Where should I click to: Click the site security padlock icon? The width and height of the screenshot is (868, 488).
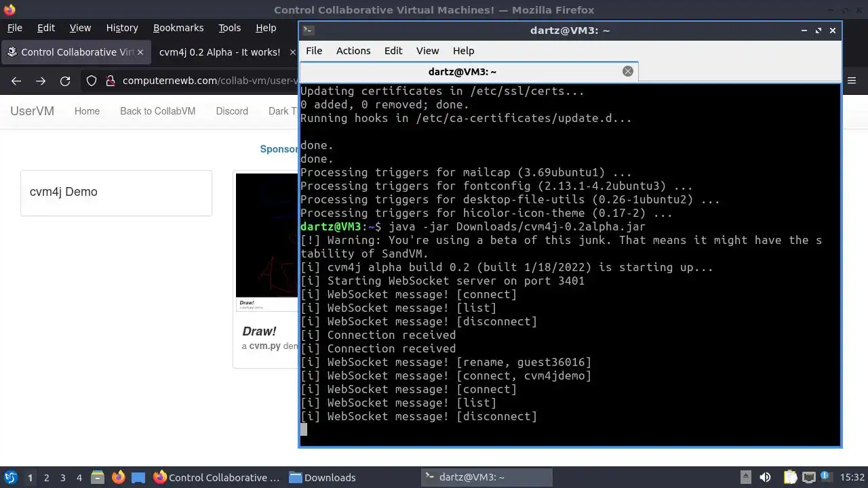click(x=111, y=81)
